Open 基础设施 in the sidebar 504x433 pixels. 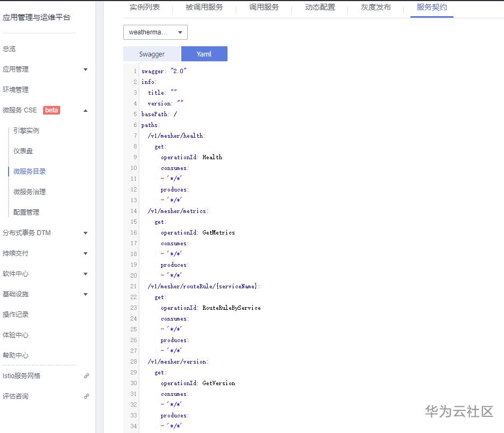(16, 294)
